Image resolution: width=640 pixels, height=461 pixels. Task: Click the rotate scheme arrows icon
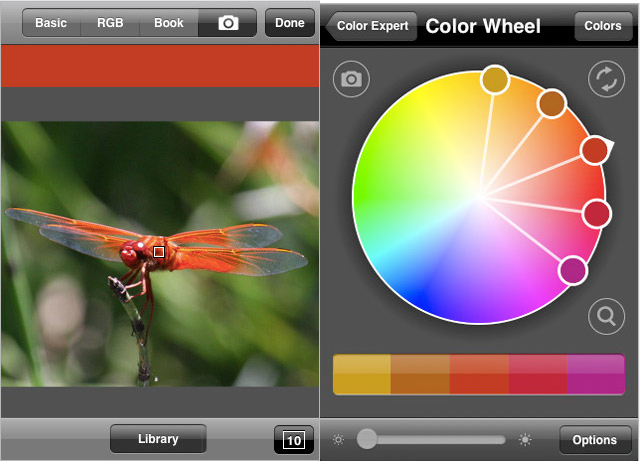(x=607, y=79)
